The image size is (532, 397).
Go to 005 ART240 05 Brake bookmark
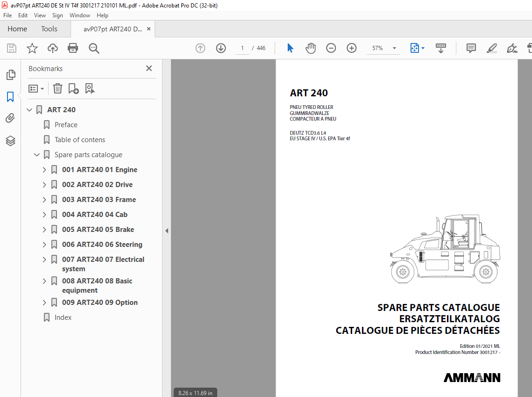[98, 230]
